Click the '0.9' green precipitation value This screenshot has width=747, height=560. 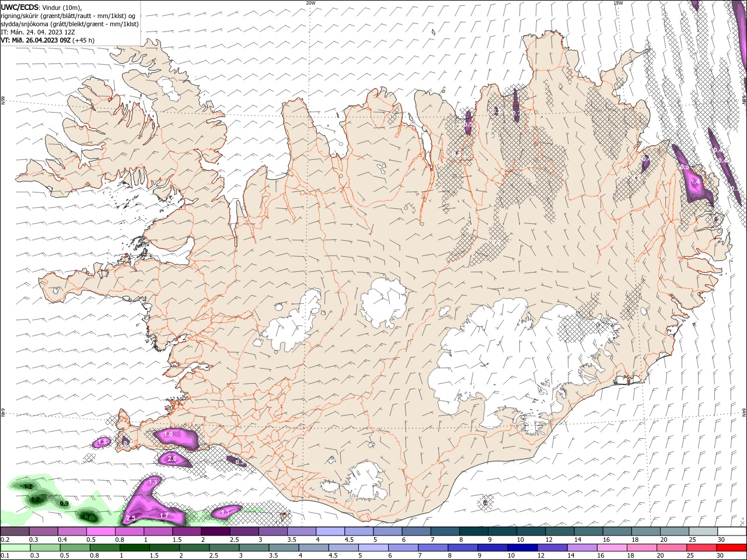(x=64, y=503)
